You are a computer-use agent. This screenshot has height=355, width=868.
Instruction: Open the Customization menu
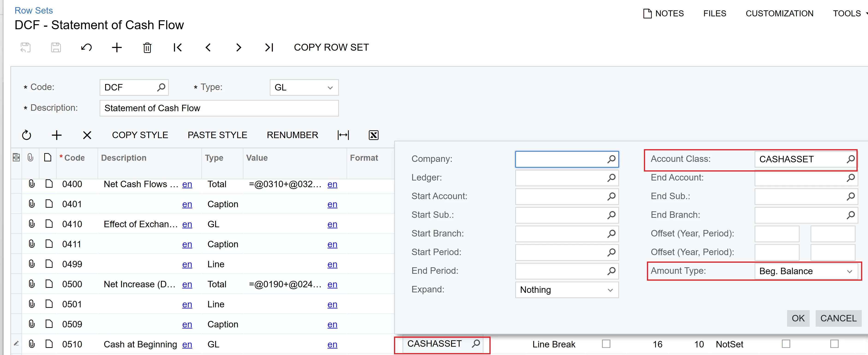tap(779, 13)
